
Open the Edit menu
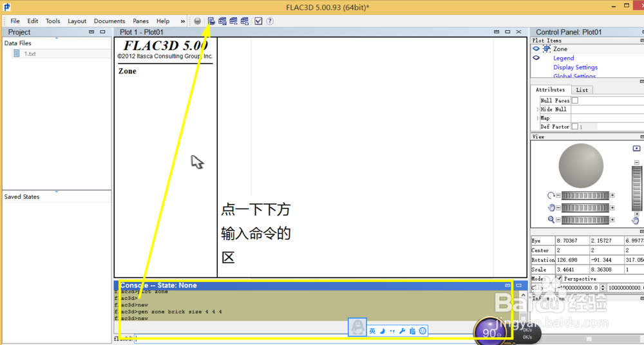click(x=33, y=21)
